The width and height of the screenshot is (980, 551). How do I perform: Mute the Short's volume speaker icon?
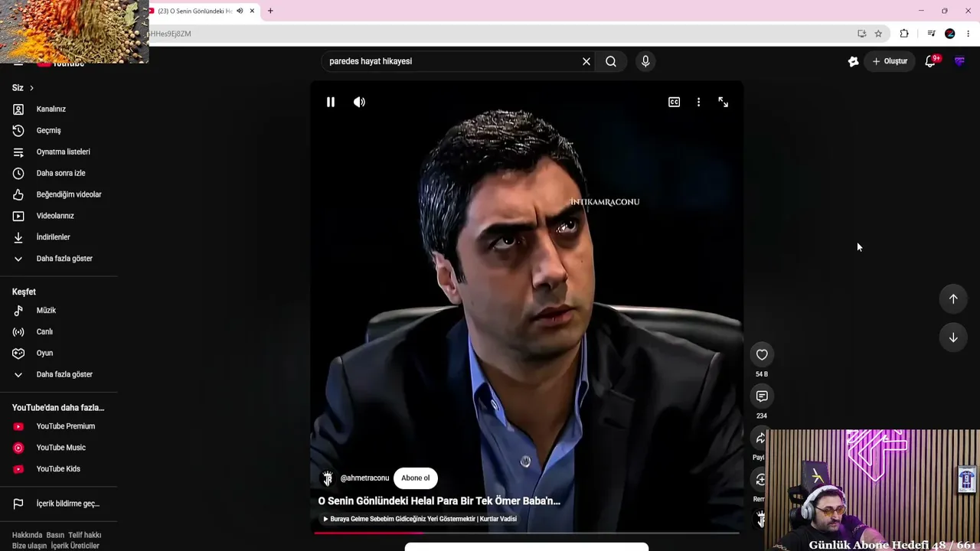[x=359, y=102]
